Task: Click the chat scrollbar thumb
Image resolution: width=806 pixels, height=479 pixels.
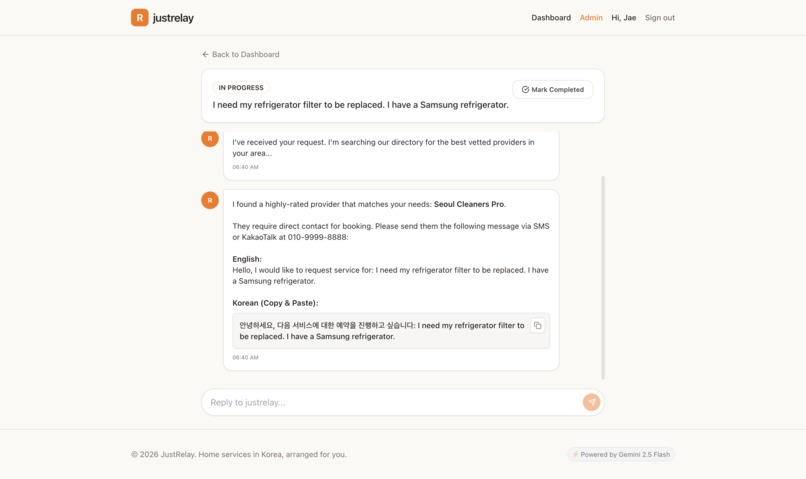Action: (x=603, y=278)
